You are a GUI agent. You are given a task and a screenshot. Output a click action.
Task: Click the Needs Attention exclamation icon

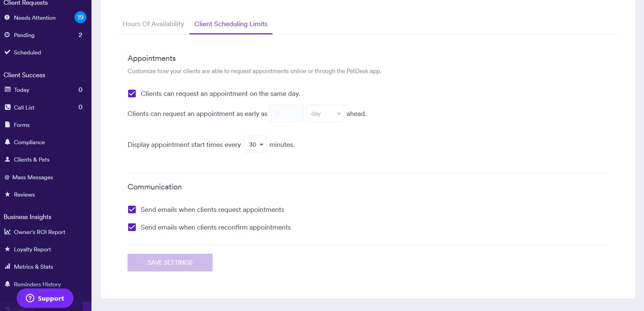(7, 18)
